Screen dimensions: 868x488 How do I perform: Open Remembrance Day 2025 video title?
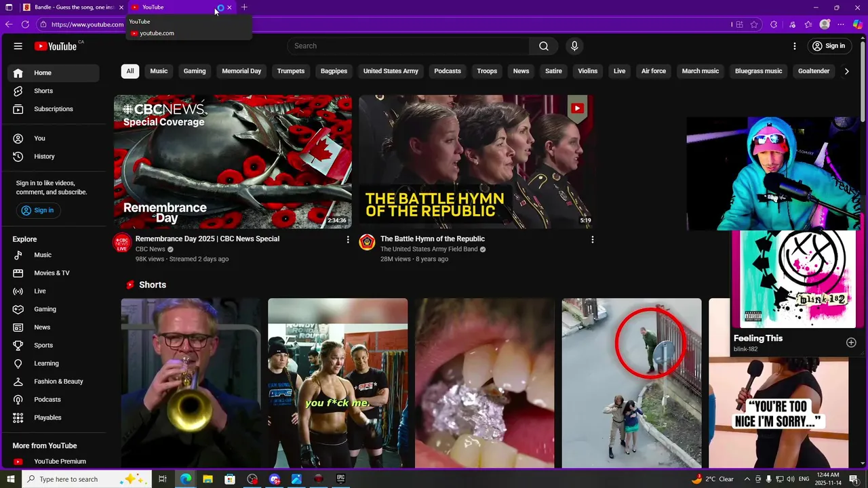point(208,239)
